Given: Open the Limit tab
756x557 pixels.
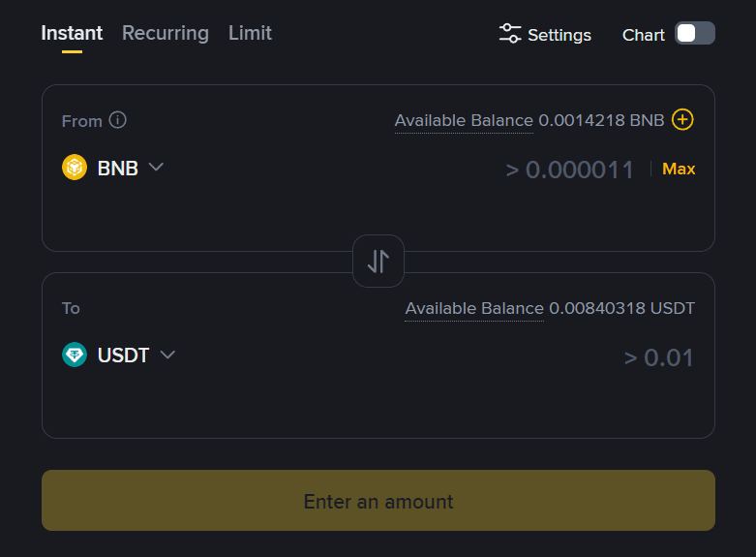Looking at the screenshot, I should coord(250,33).
